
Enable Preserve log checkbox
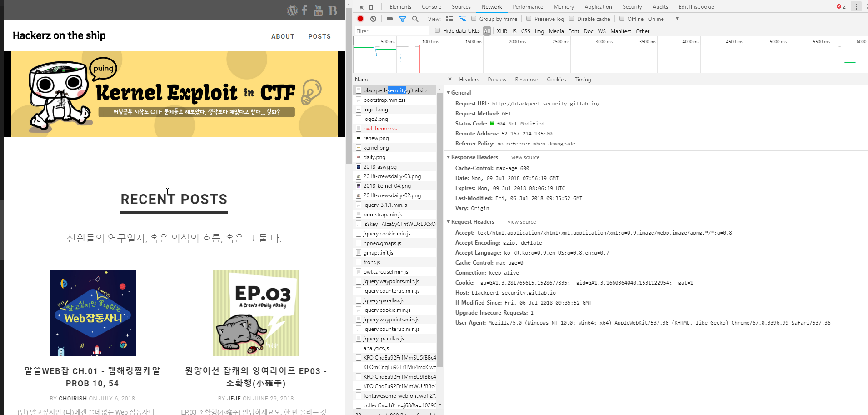coord(529,19)
